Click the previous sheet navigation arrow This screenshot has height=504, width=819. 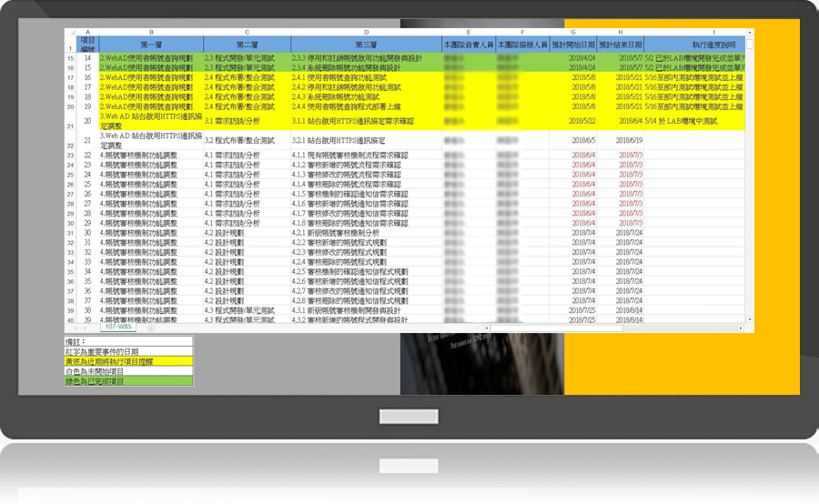75,327
